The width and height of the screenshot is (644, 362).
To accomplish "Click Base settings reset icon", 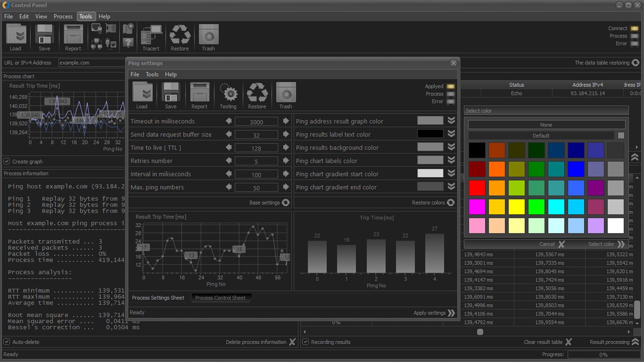I will click(286, 202).
